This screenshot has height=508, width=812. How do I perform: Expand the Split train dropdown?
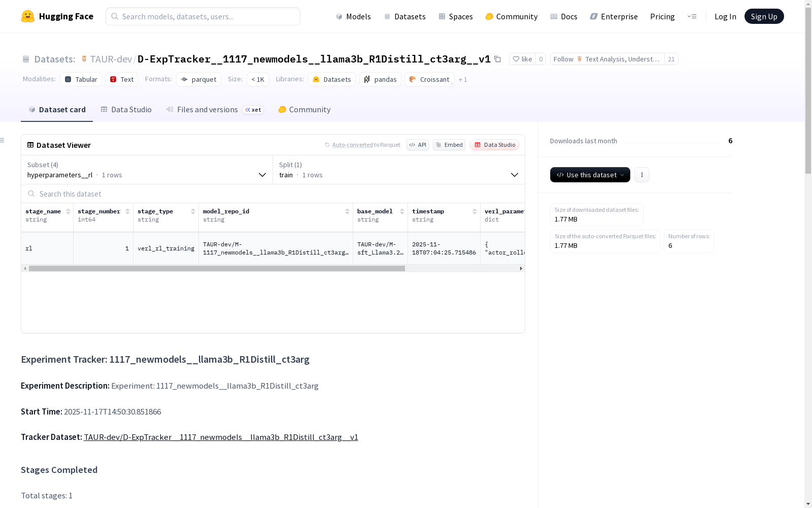[x=399, y=170]
